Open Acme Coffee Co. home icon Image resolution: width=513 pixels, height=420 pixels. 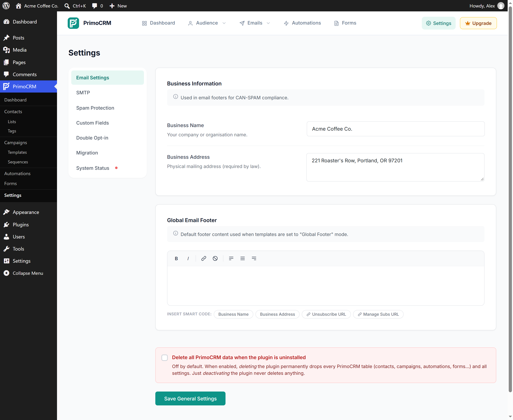[x=18, y=6]
